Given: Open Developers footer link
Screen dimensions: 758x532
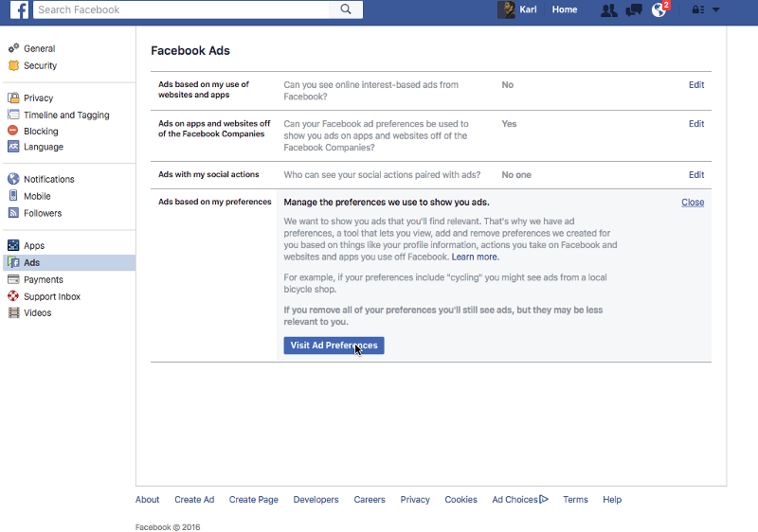Looking at the screenshot, I should click(316, 500).
